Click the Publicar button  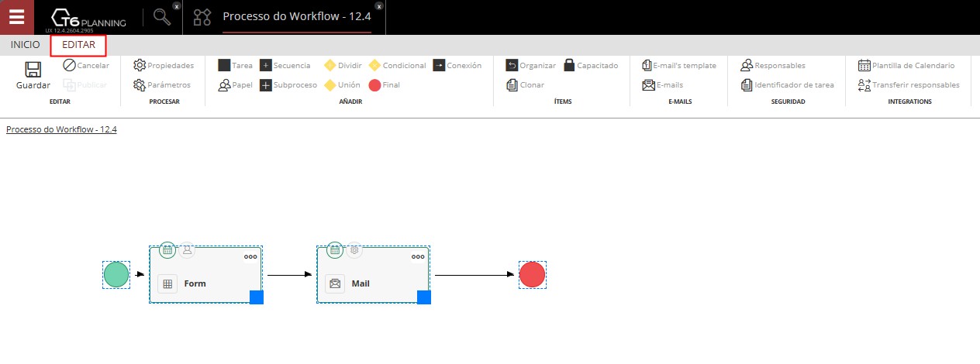[x=86, y=85]
